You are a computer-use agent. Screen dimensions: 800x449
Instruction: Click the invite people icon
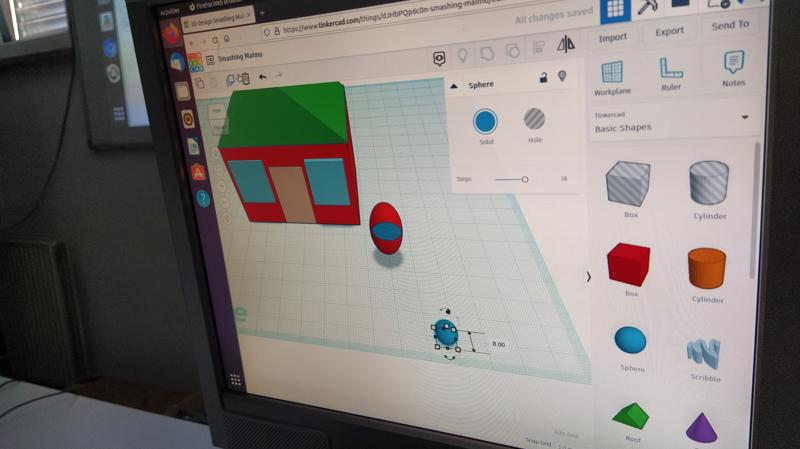tap(718, 4)
